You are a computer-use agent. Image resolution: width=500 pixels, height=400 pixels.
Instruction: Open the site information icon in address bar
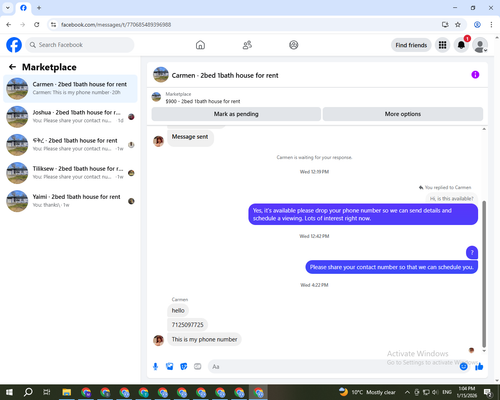(x=53, y=24)
